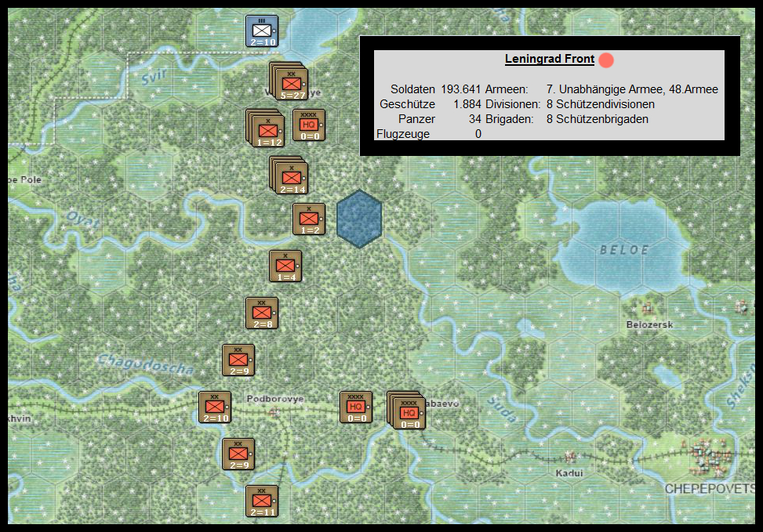
Task: Select the HQ counter beside the 1=12 stack
Action: [309, 125]
